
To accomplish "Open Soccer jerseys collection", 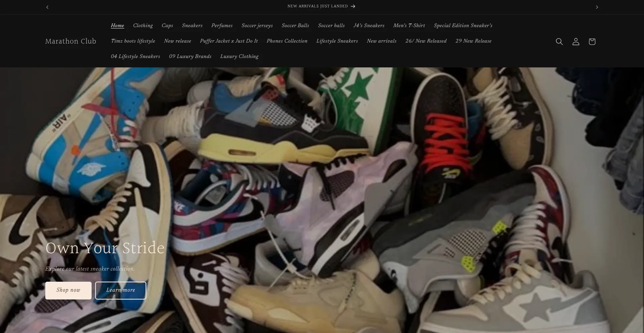I will (x=257, y=25).
